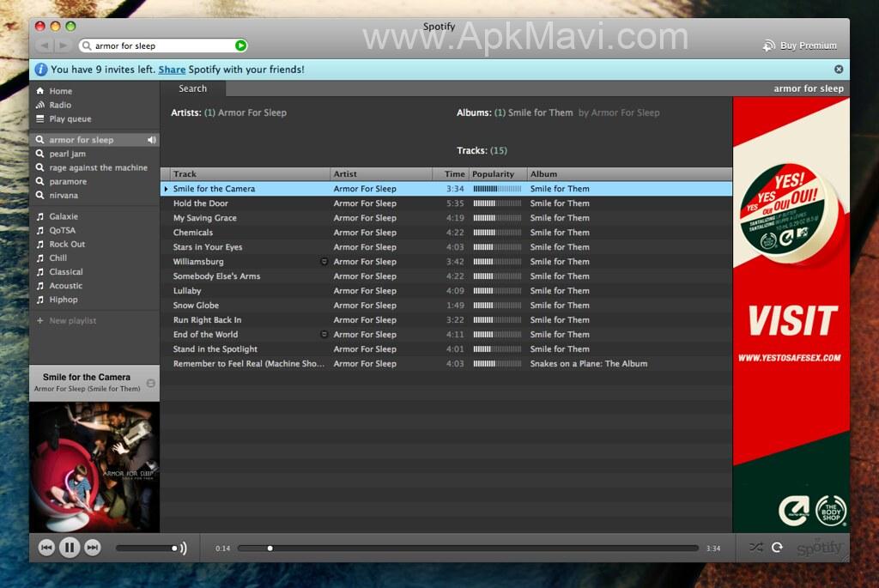
Task: Toggle shuffle playback mode
Action: (x=755, y=547)
